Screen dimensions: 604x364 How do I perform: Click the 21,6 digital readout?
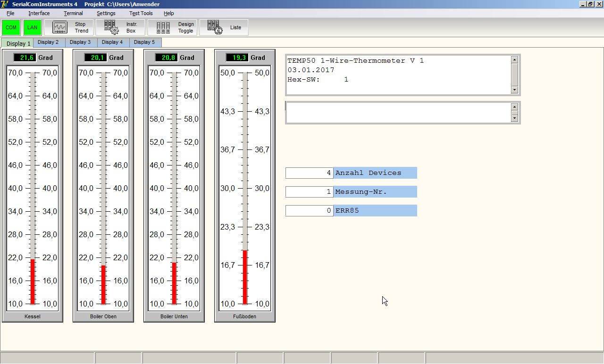click(25, 58)
